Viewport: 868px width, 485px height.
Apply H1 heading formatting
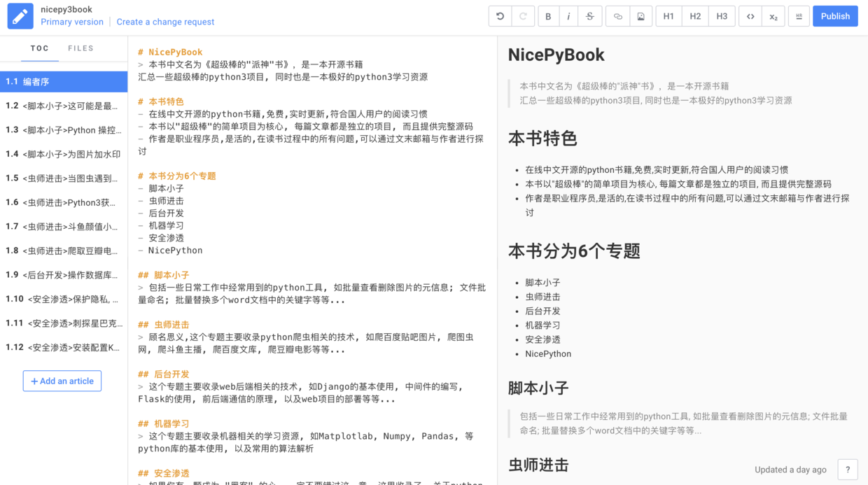(668, 15)
